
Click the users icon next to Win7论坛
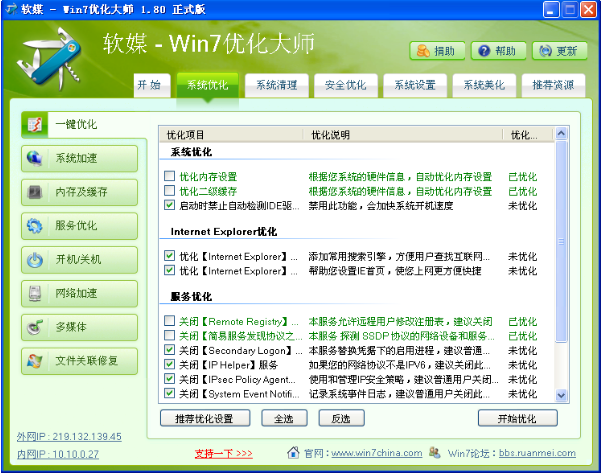point(435,452)
